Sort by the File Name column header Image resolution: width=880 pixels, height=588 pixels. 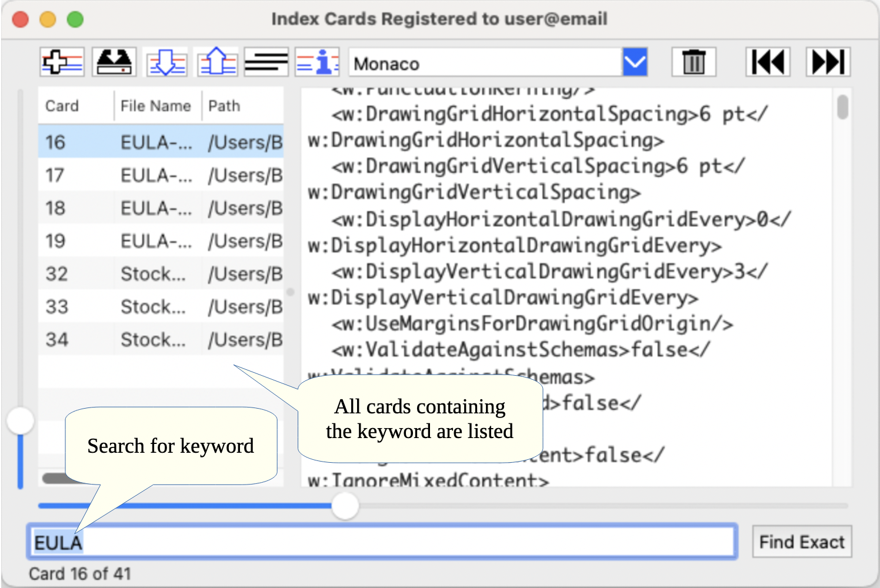(x=156, y=106)
